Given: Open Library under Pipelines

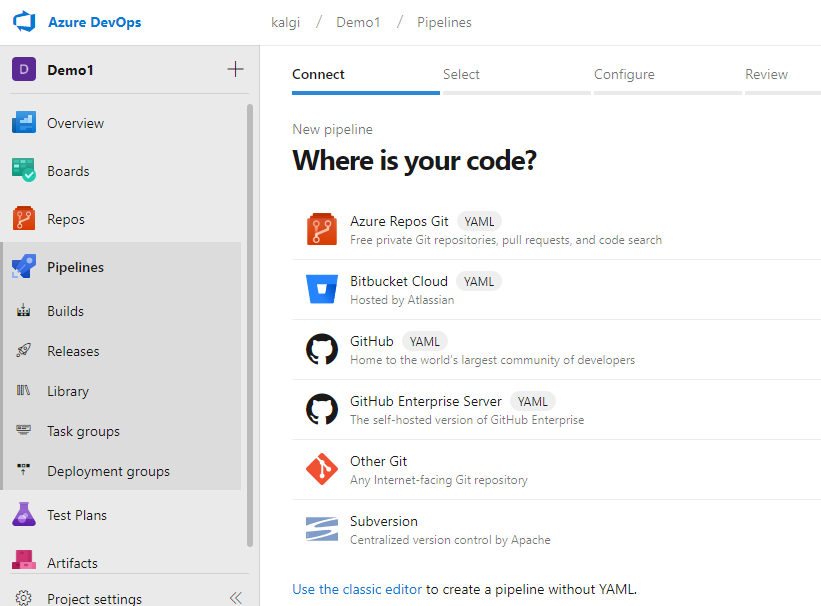Looking at the screenshot, I should [x=68, y=391].
